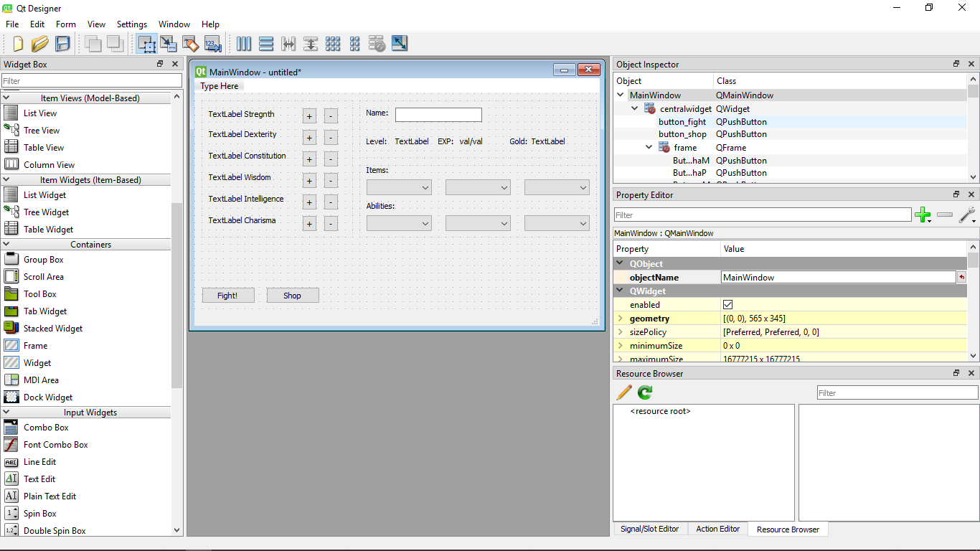Add a dynamic property with green plus

(923, 215)
